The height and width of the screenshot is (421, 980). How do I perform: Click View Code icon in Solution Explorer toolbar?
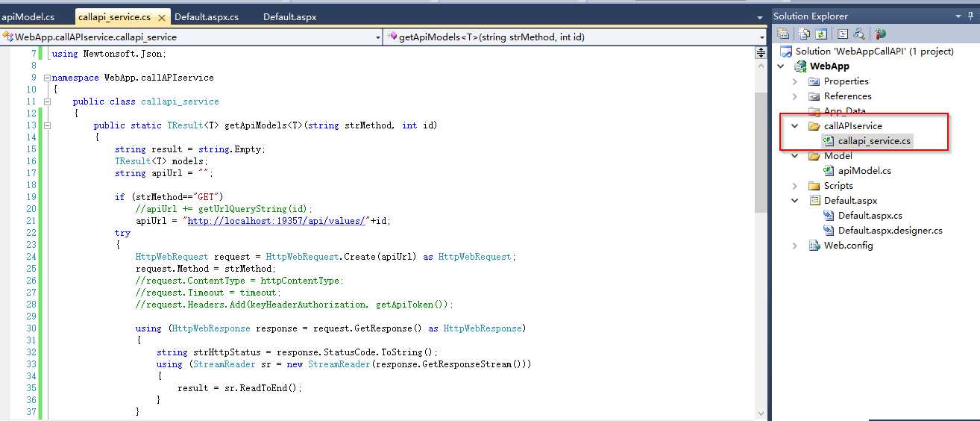click(x=843, y=34)
